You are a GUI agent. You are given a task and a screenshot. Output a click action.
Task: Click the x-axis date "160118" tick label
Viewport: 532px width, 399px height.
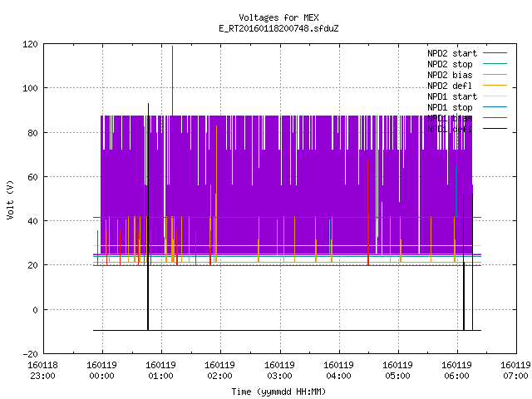(x=42, y=365)
